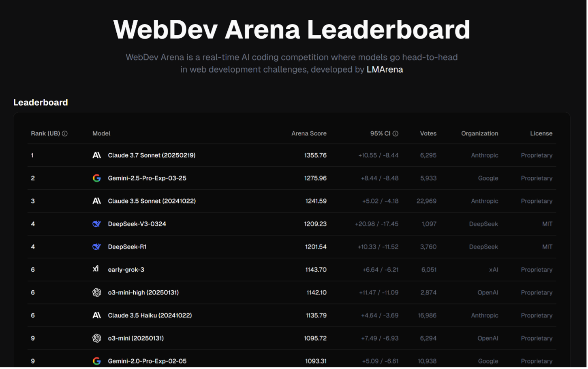Click the MIT license in the DeepSeek-R1 row
This screenshot has width=588, height=369.
[548, 247]
